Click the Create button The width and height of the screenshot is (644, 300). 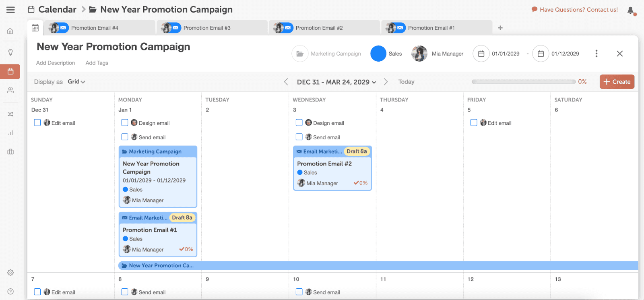(617, 82)
